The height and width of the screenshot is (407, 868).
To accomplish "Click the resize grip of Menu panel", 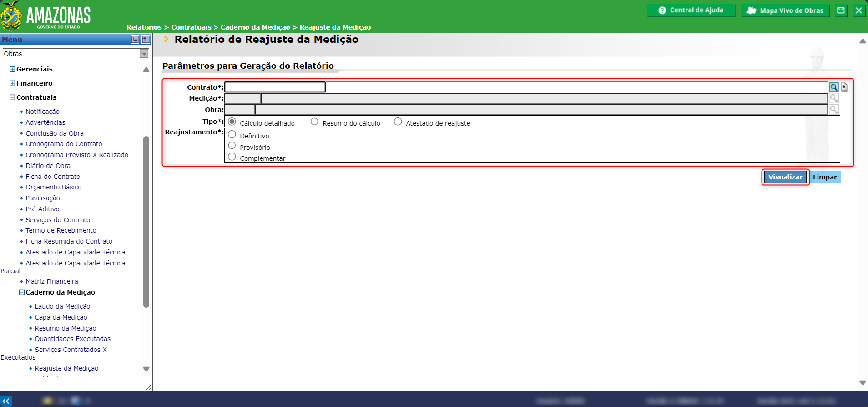I will (148, 387).
